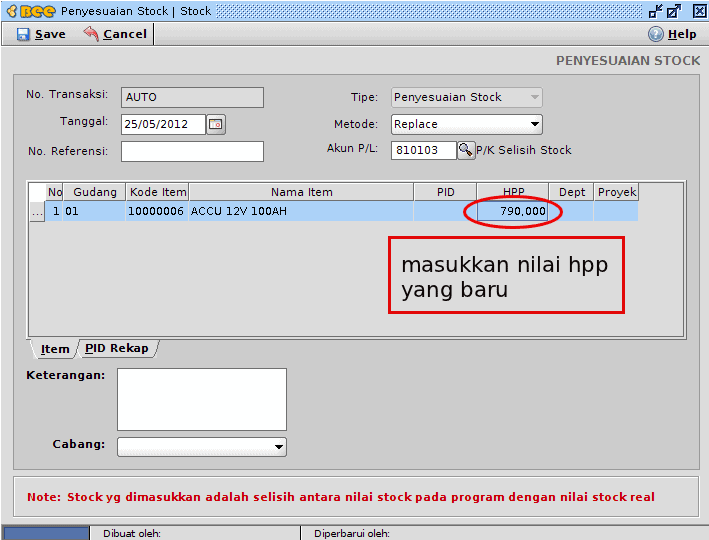
Task: Click the HPP cell showing 790,000
Action: (513, 212)
